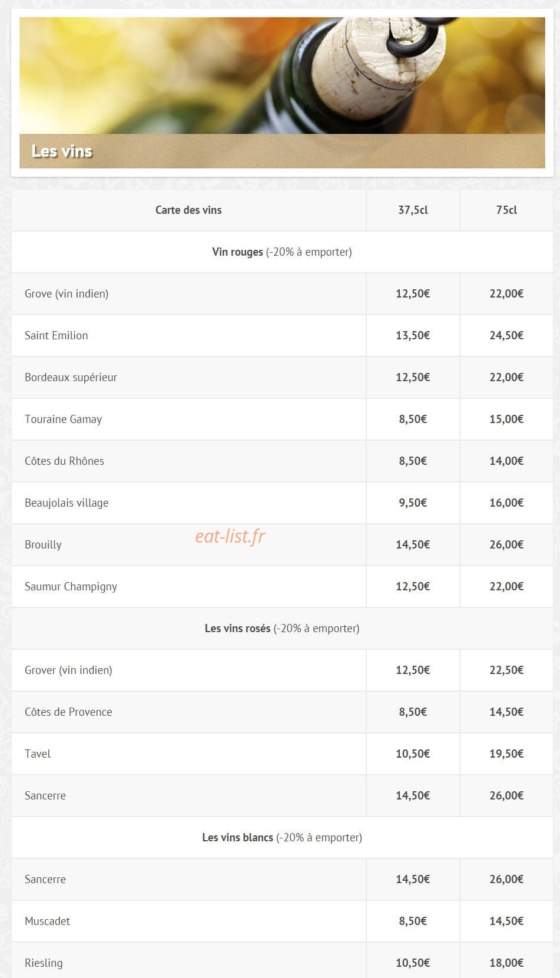Image resolution: width=560 pixels, height=978 pixels.
Task: Select the Saumur Champigny entry
Action: pyautogui.click(x=71, y=586)
